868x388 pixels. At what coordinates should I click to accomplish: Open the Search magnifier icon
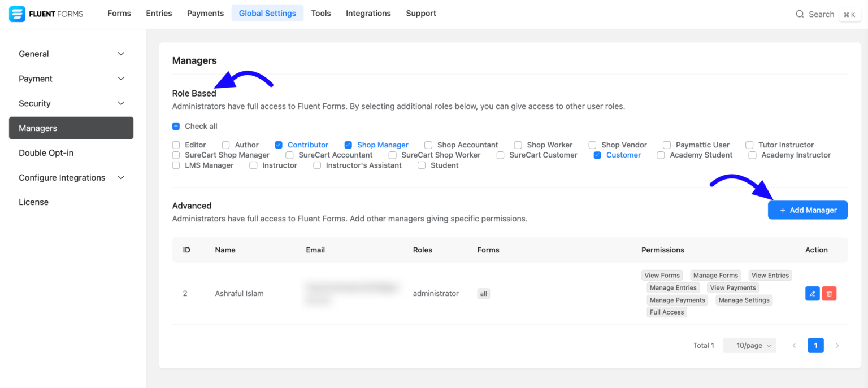[799, 14]
